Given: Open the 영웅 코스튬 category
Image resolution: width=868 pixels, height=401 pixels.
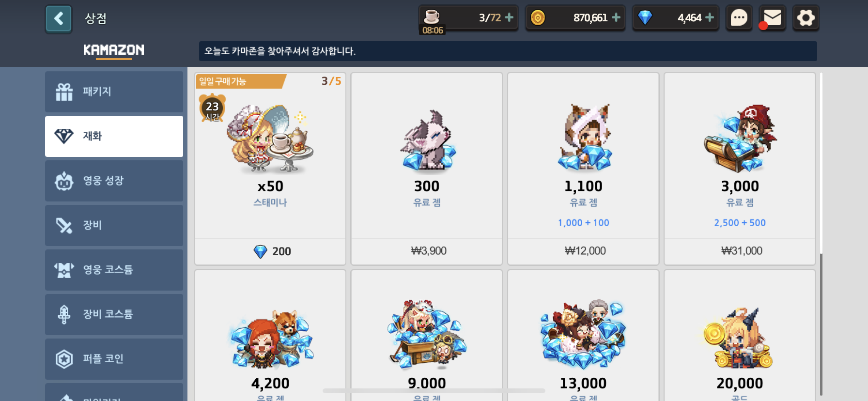Looking at the screenshot, I should coord(114,270).
